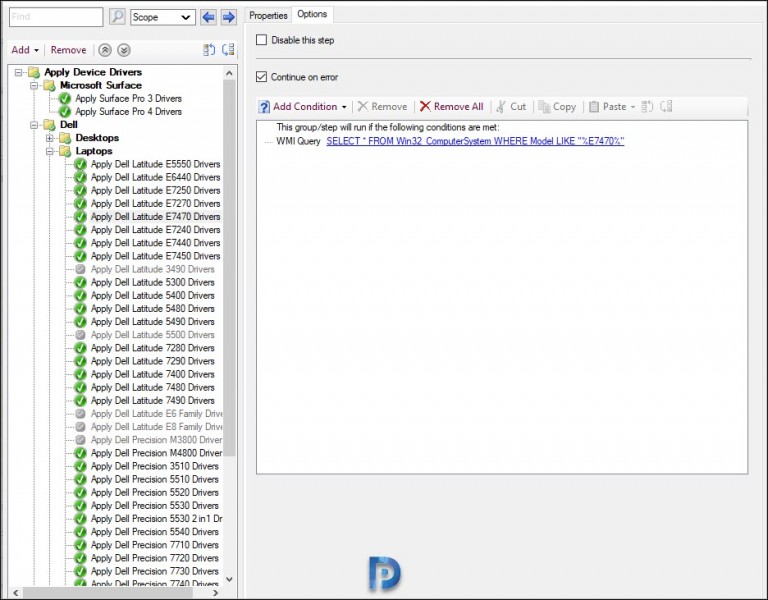768x600 pixels.
Task: Click the Add menu button
Action: (x=25, y=50)
